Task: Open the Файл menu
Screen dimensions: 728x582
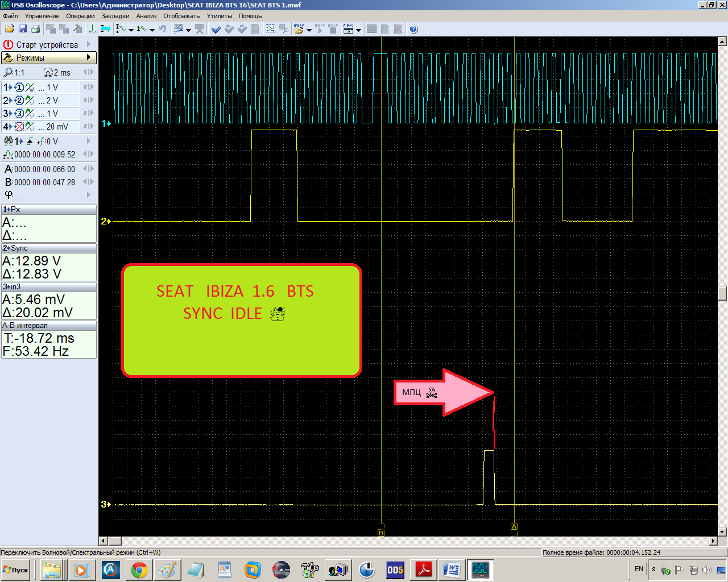Action: (10, 16)
